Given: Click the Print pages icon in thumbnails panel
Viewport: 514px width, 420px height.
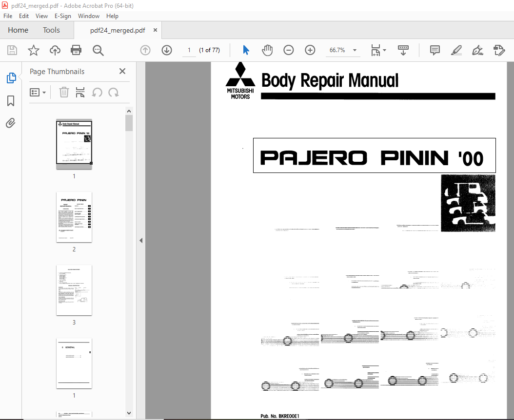Looking at the screenshot, I should [x=80, y=93].
